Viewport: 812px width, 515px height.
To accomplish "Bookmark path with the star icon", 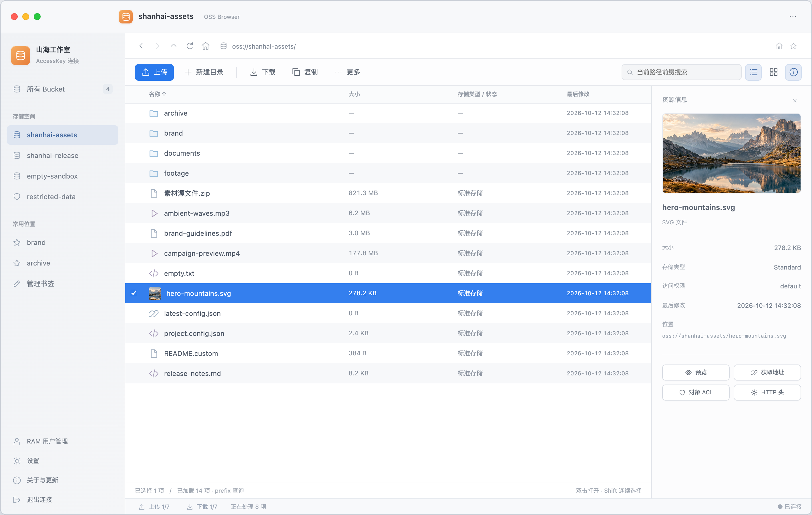I will (x=793, y=46).
